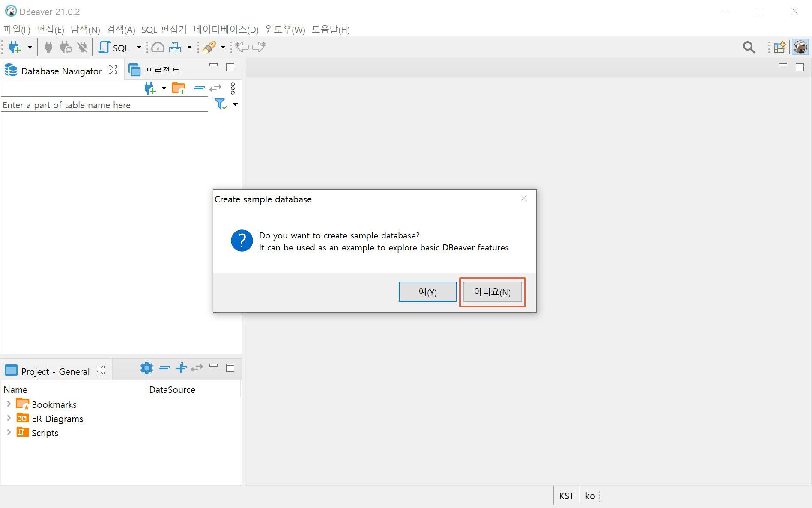Open the 탐색(N) menu
Viewport: 812px width, 508px height.
point(85,30)
